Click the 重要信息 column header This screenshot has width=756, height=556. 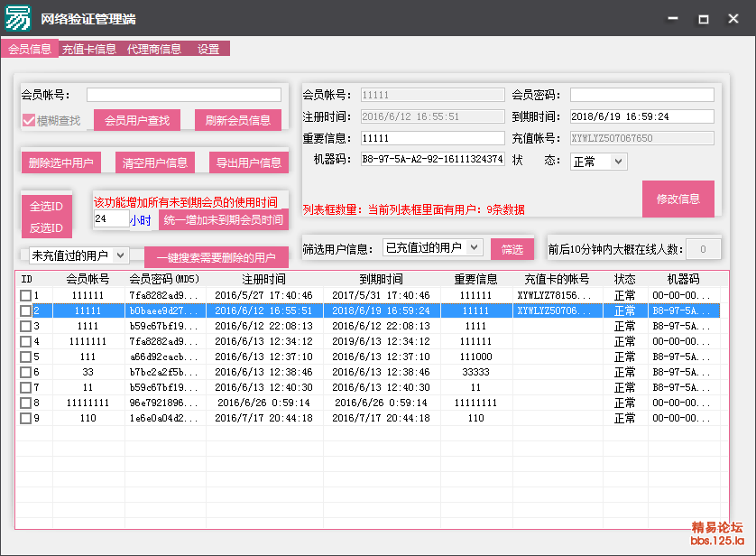coord(475,279)
